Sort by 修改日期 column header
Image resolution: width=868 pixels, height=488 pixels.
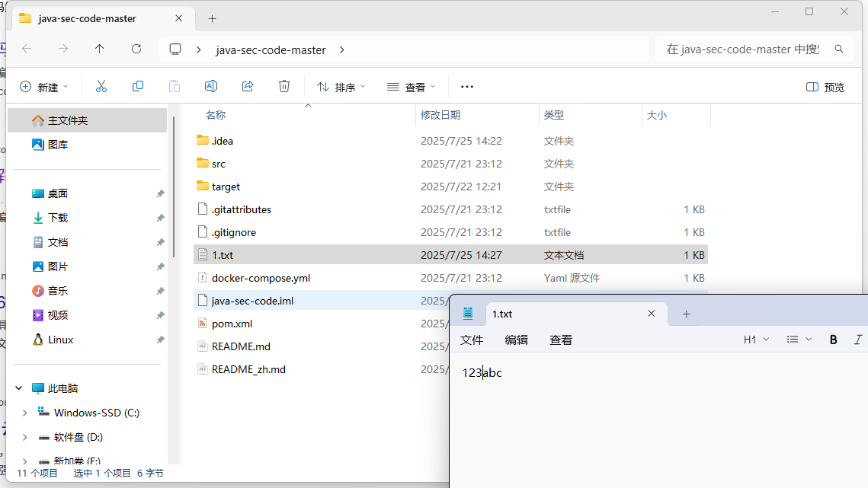point(440,115)
